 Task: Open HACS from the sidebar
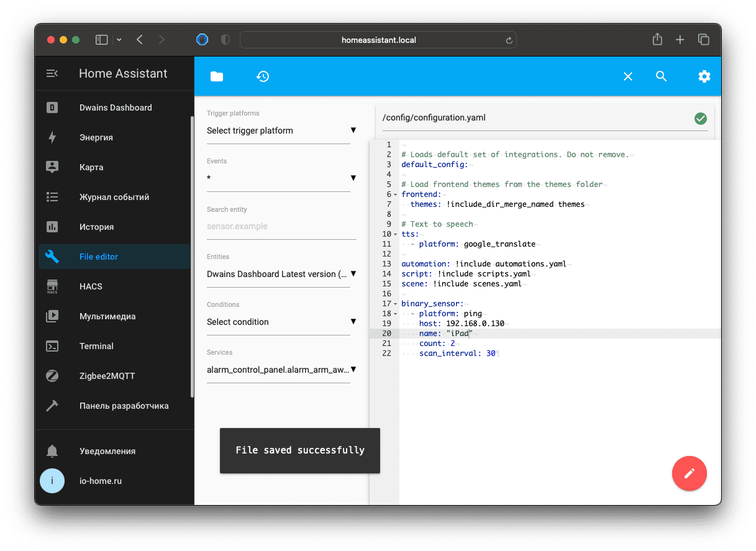coord(91,286)
